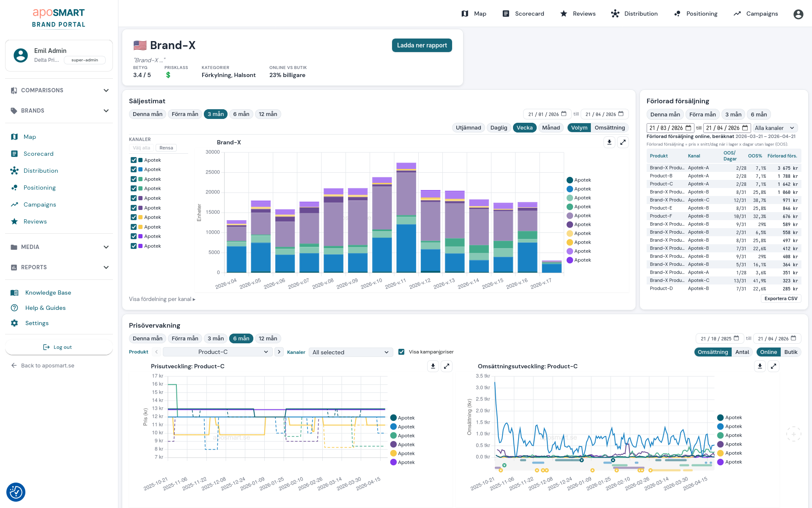Switch price chart to Antal

742,352
